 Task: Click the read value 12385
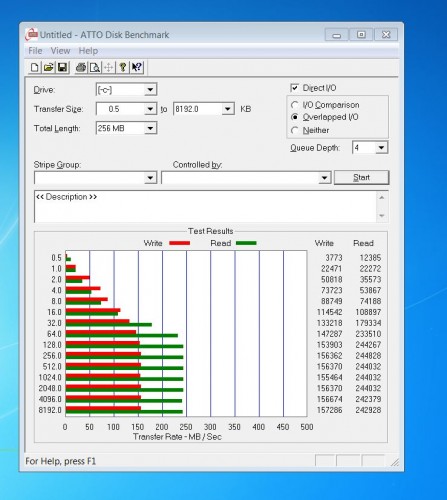point(370,258)
